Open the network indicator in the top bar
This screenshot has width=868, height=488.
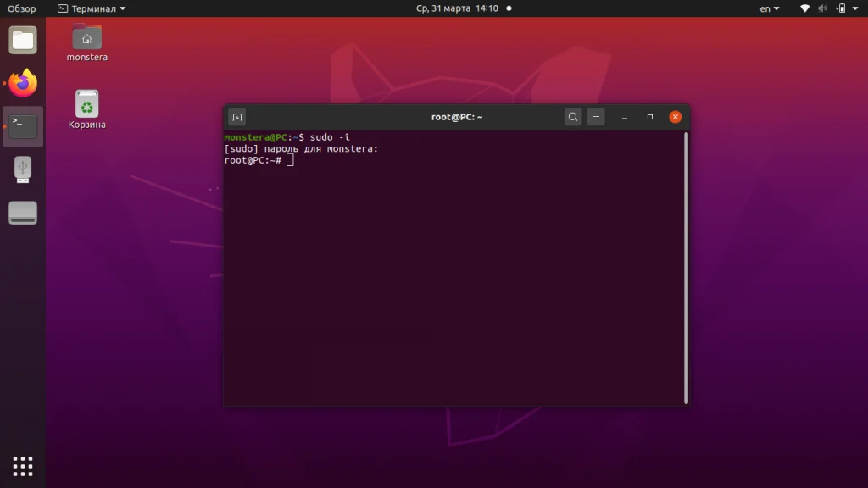click(804, 8)
